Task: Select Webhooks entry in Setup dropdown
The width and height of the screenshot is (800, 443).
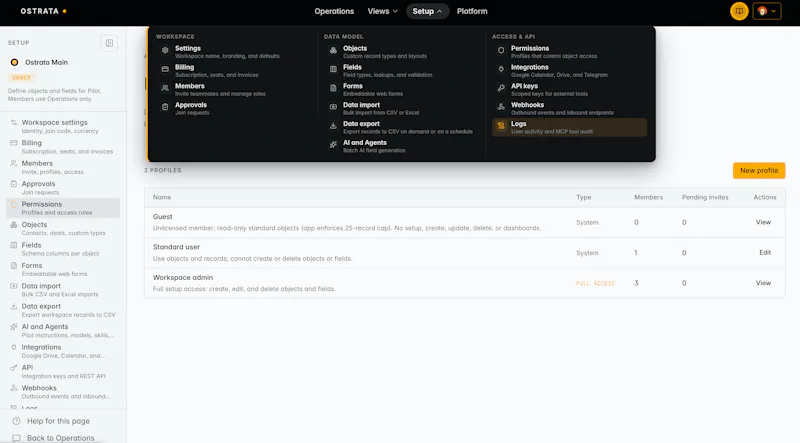Action: [x=569, y=109]
